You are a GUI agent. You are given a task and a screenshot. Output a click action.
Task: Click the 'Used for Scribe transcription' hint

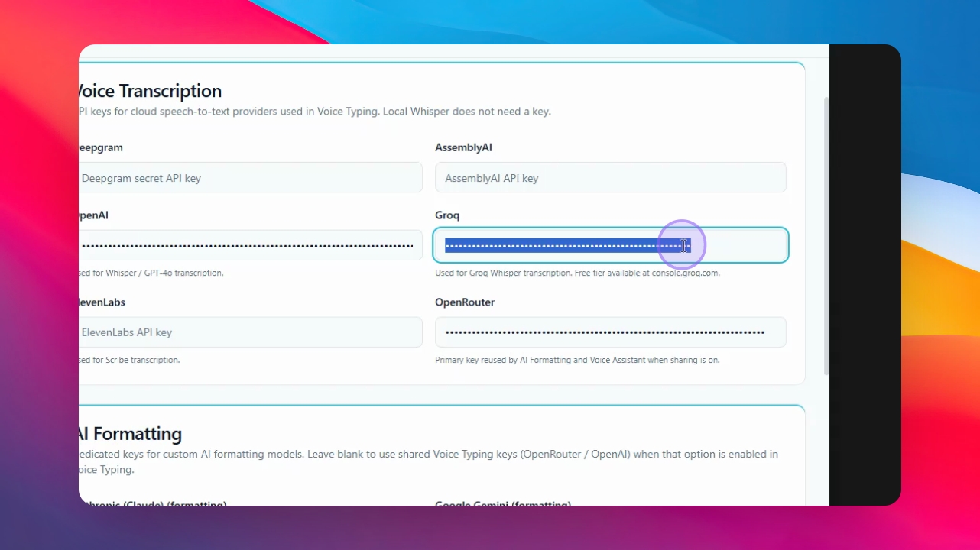click(130, 360)
